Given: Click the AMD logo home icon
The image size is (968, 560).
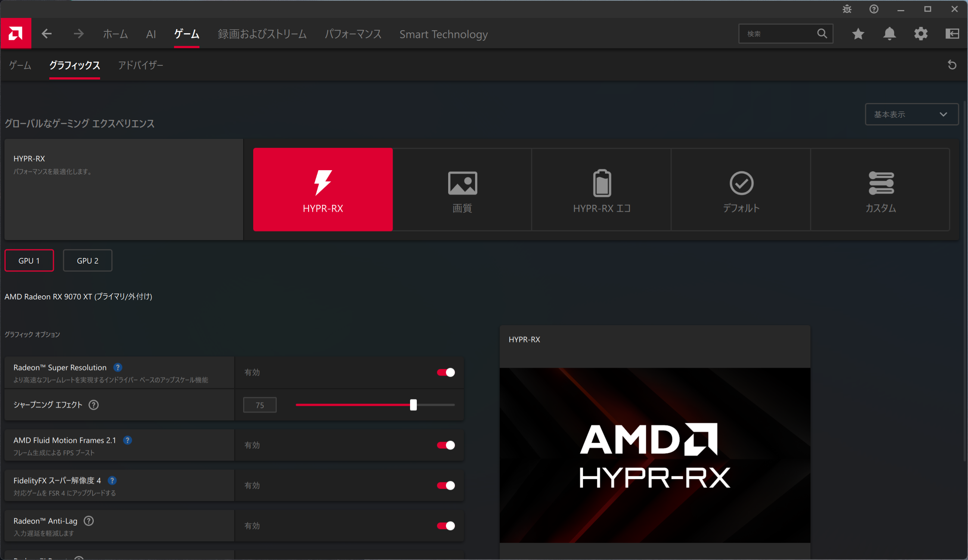Looking at the screenshot, I should [x=16, y=34].
